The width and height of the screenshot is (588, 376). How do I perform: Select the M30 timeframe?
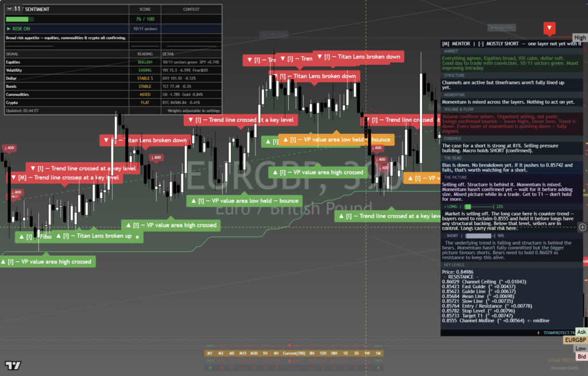pos(254,353)
